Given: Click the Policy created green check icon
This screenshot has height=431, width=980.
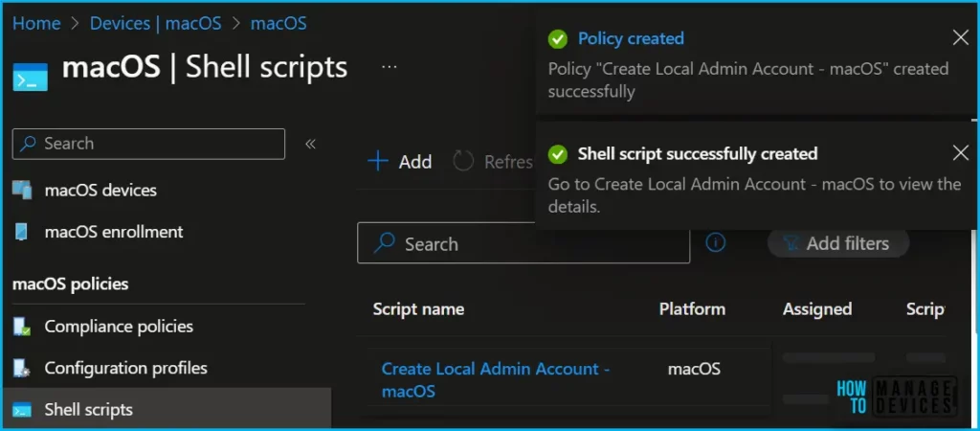Looking at the screenshot, I should pos(558,39).
